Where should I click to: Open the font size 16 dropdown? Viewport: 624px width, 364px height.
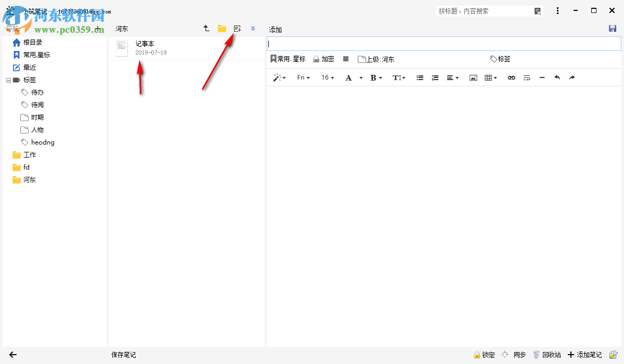pos(327,77)
